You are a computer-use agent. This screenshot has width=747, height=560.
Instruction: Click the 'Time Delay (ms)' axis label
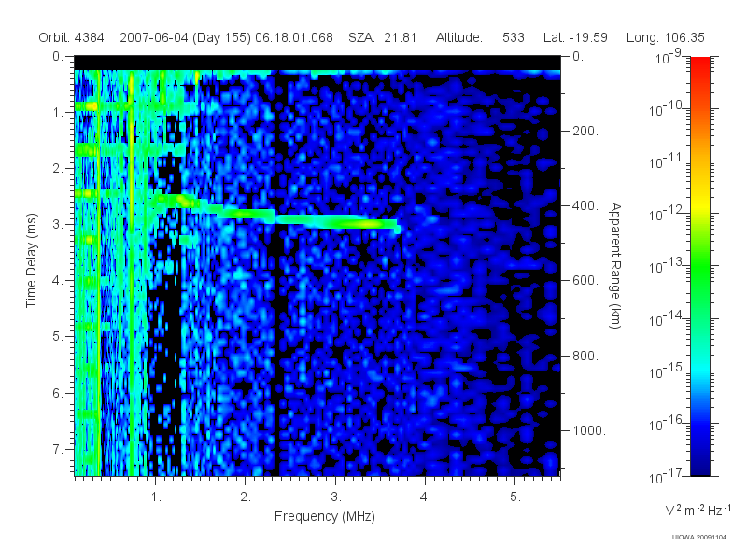(x=31, y=260)
